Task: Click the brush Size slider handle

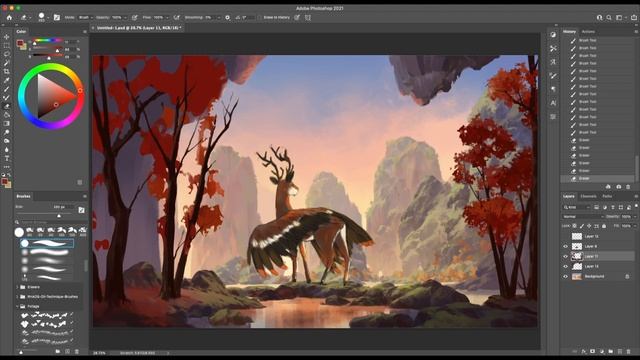Action: click(59, 216)
